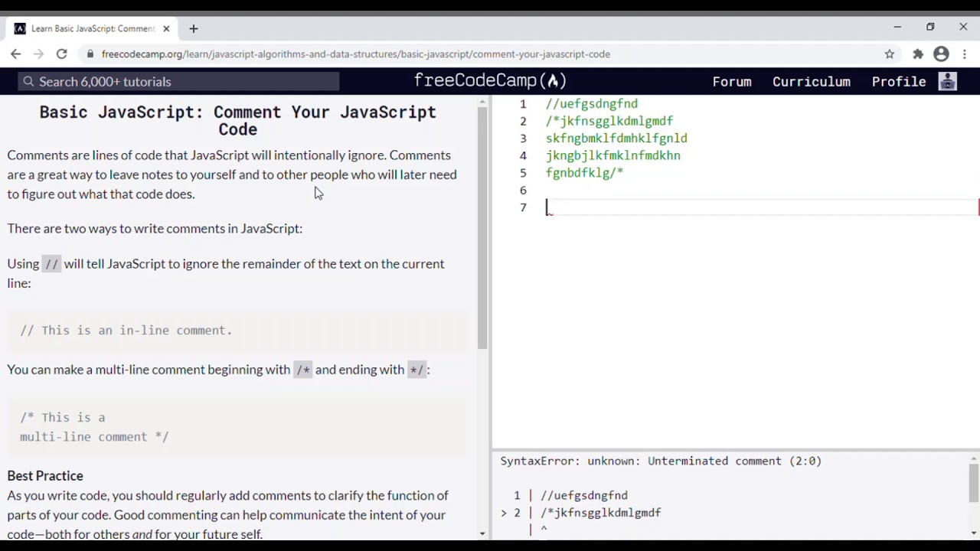Click the console output scrollbar
The height and width of the screenshot is (551, 980).
pos(974,484)
